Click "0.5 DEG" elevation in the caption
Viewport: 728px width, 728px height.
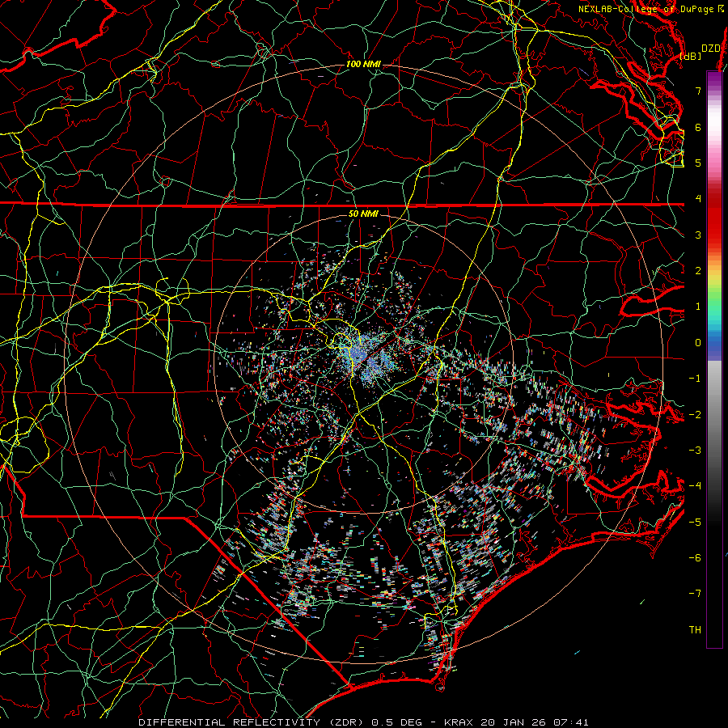397,722
